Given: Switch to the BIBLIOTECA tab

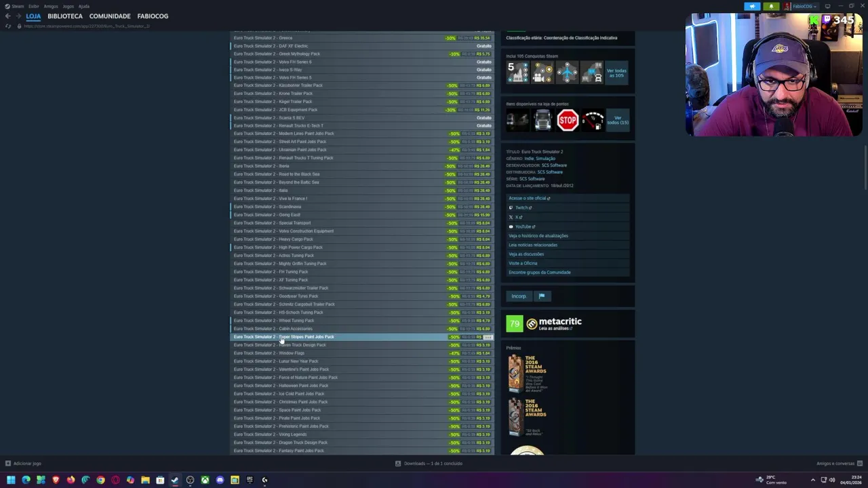Looking at the screenshot, I should pos(65,16).
